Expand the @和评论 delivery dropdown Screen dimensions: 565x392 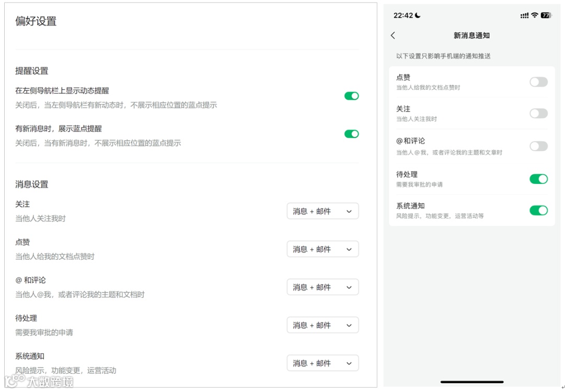point(322,287)
